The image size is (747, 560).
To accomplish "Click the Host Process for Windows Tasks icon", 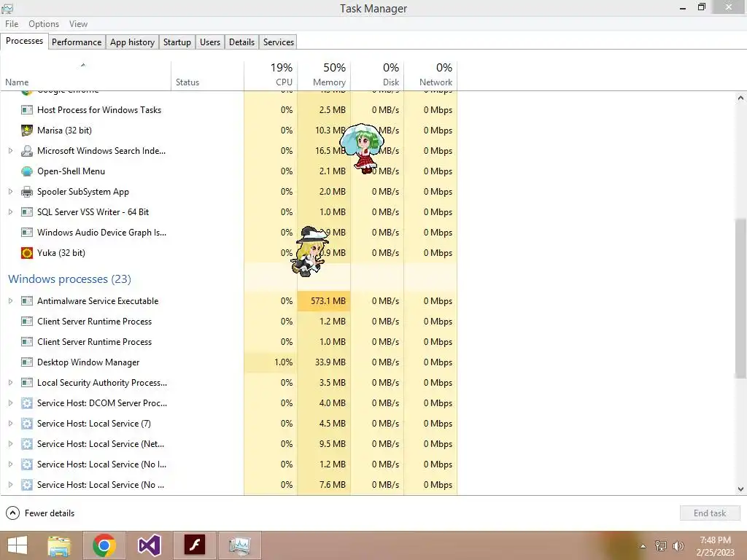I will [27, 109].
